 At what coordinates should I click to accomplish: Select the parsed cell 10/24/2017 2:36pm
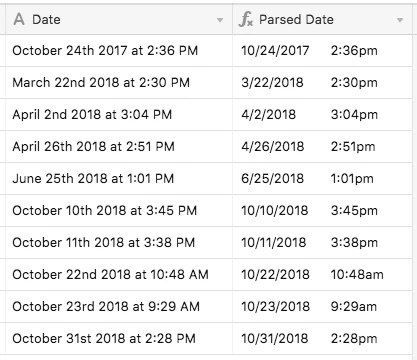coord(322,51)
